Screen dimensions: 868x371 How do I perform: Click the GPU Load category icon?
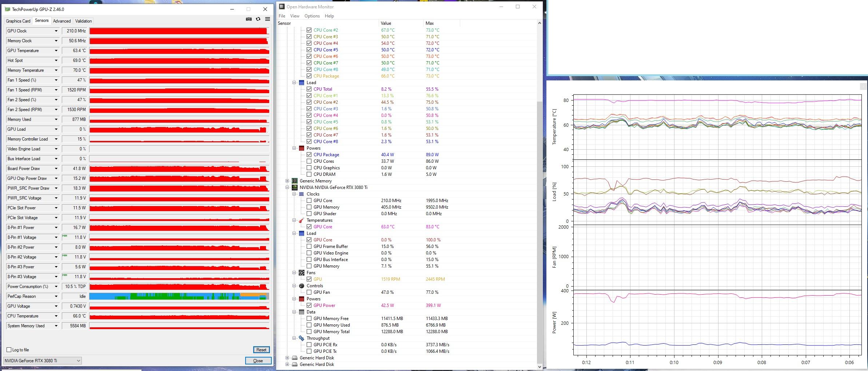(302, 233)
